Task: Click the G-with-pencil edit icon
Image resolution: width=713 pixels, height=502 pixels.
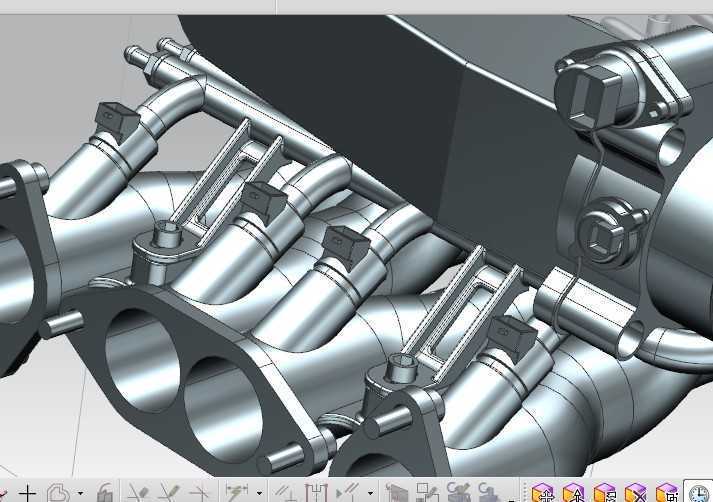Action: (x=458, y=493)
